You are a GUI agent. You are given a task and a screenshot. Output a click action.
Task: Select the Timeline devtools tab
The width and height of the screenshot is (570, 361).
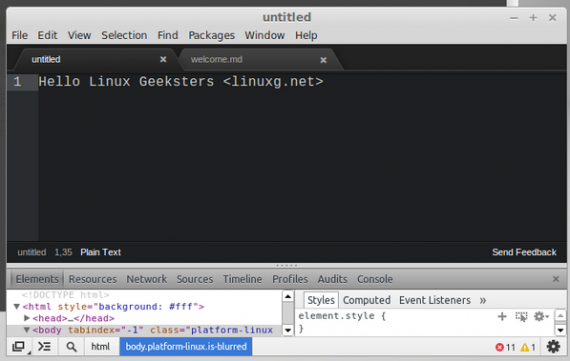click(x=242, y=279)
